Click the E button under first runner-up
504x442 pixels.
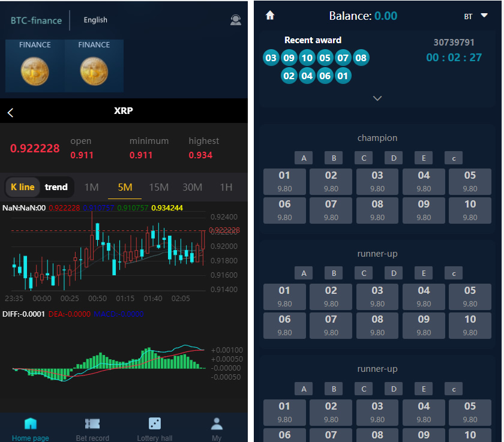pyautogui.click(x=424, y=273)
